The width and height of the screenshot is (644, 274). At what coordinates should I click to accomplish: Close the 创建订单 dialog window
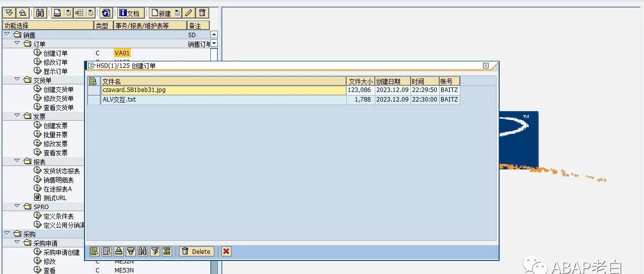(x=486, y=66)
